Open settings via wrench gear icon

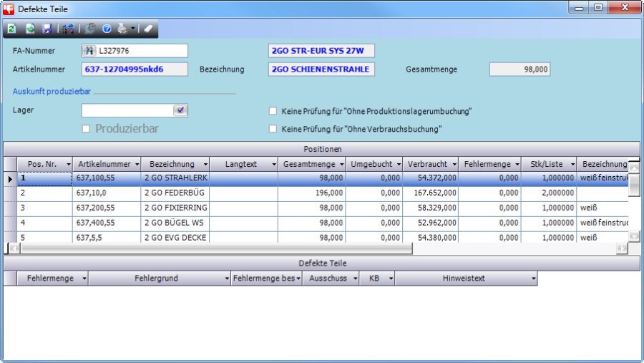click(90, 29)
